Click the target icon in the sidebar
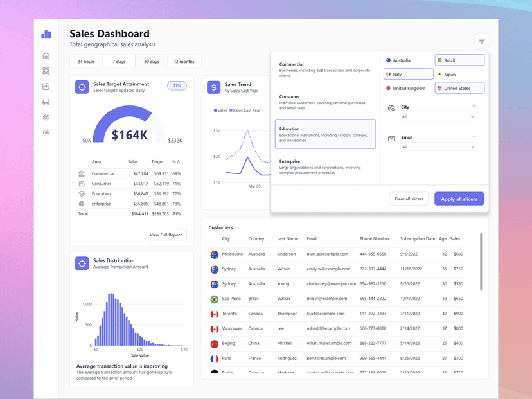This screenshot has height=399, width=532. point(45,117)
